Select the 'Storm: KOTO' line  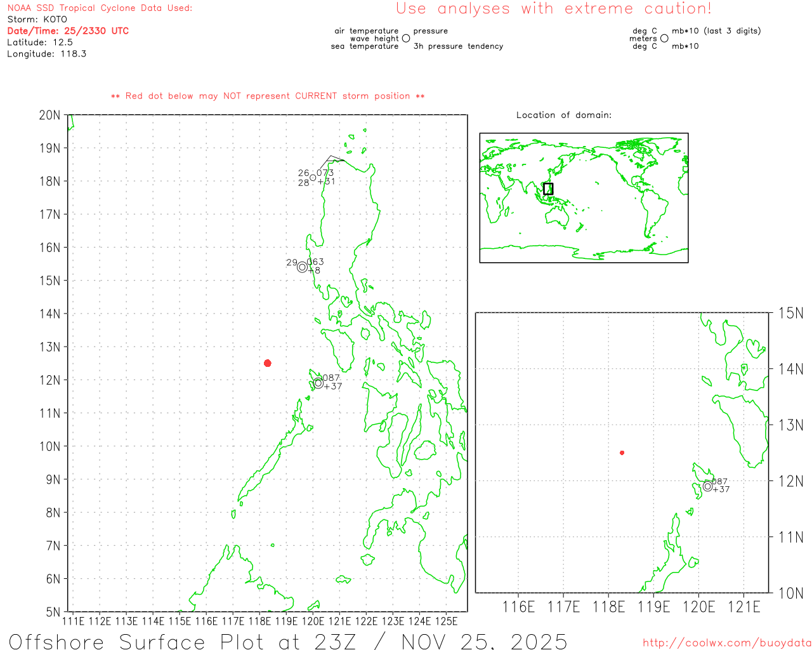click(x=37, y=20)
